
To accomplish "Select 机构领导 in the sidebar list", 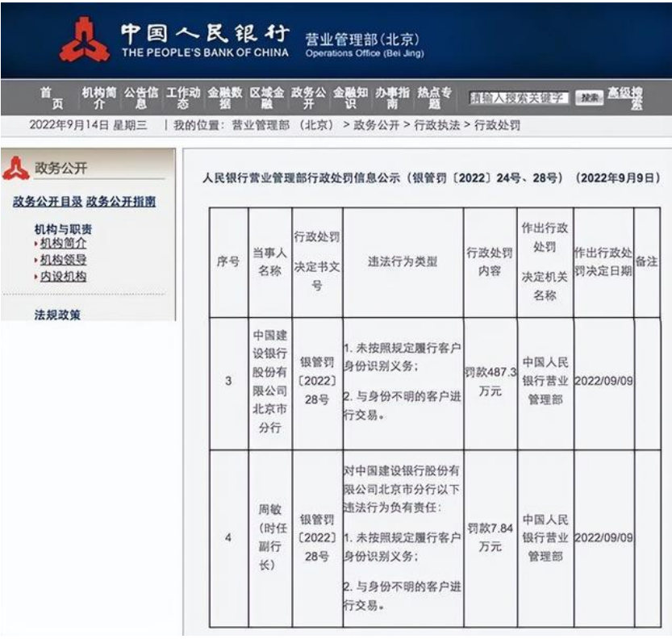I will pos(64,260).
